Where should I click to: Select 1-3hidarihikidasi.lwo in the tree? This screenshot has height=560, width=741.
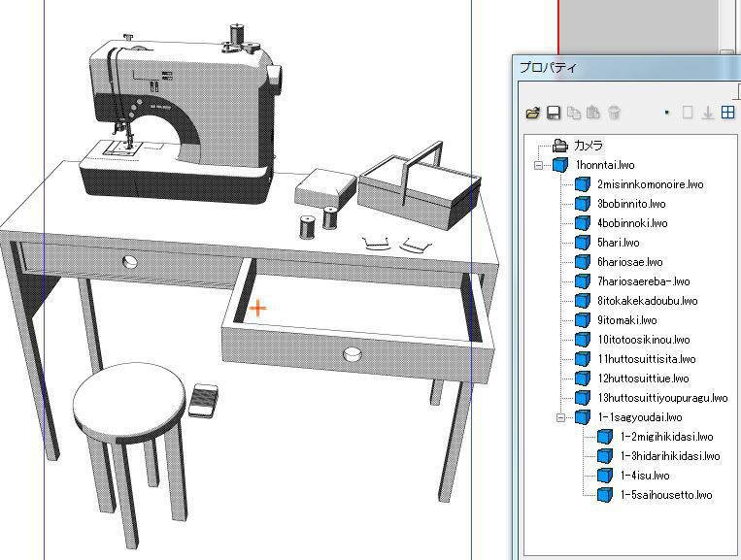coord(670,455)
